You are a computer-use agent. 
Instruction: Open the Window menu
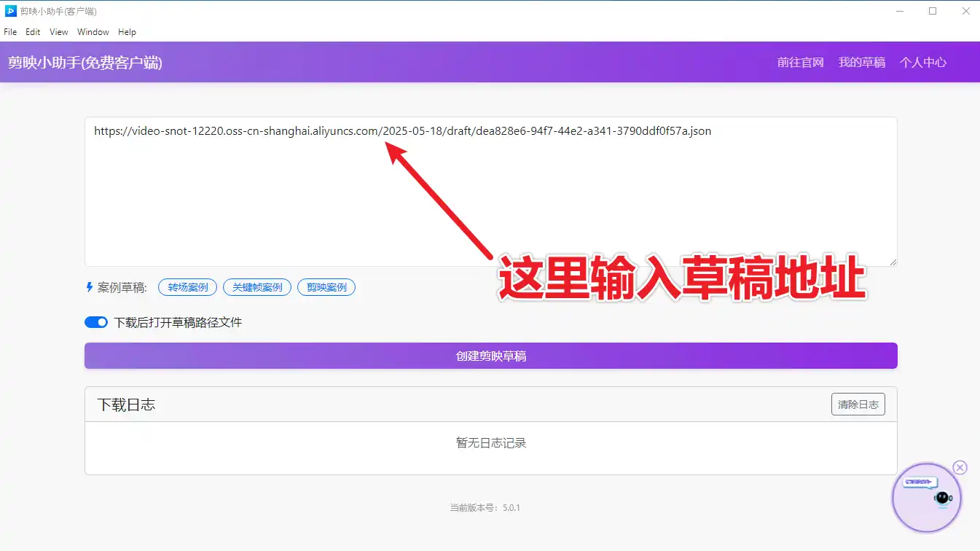point(93,32)
